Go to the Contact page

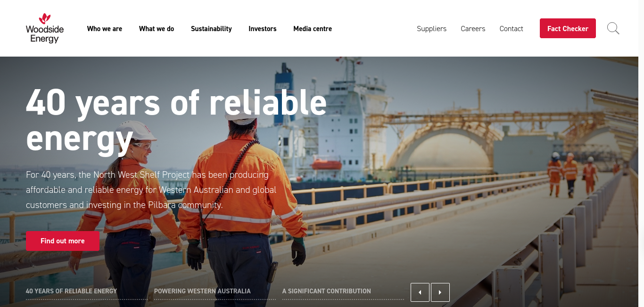(x=511, y=29)
